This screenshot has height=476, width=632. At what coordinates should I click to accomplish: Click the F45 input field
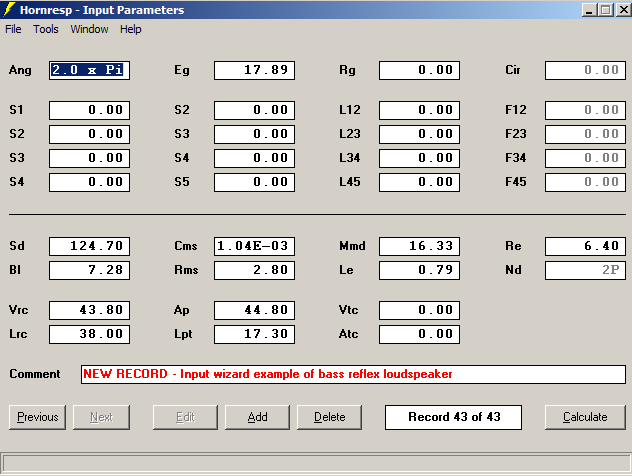[x=585, y=182]
